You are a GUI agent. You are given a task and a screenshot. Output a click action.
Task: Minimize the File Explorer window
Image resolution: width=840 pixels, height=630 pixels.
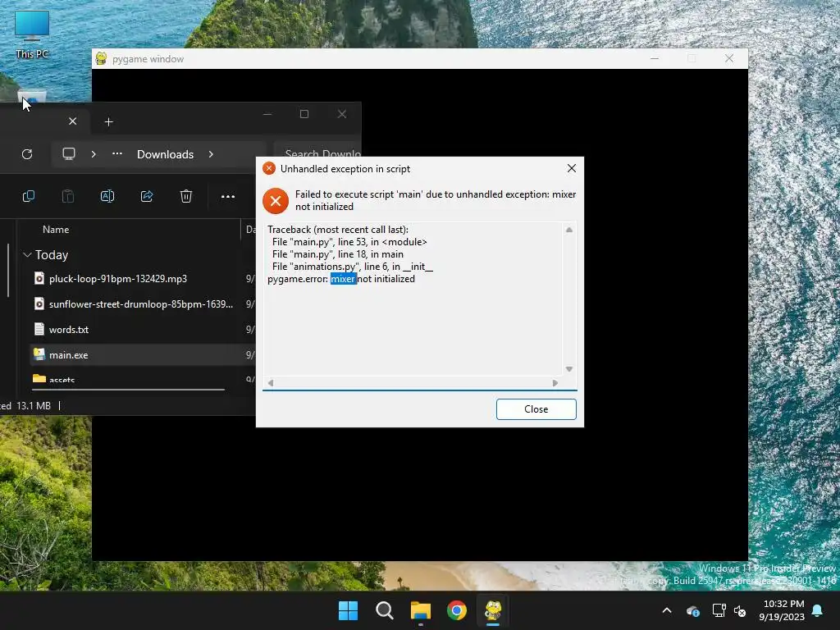pos(267,114)
